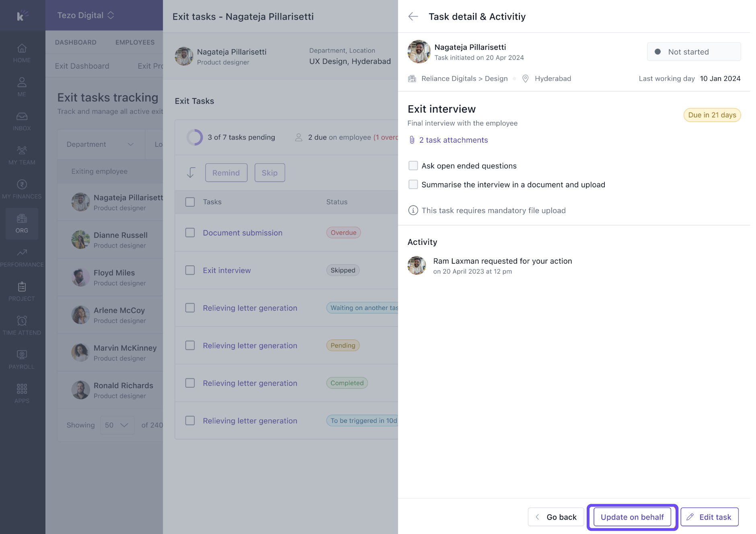Open the '2 task attachments' link

tap(453, 140)
